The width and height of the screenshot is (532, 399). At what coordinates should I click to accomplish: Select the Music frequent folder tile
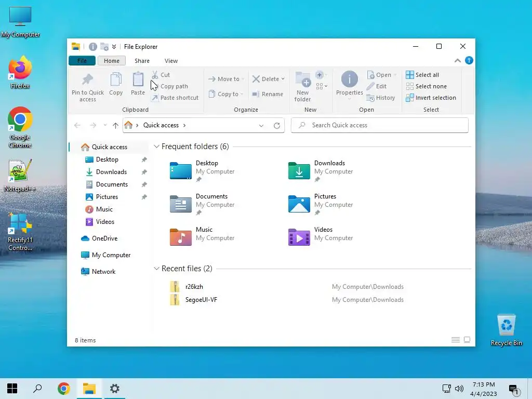203,236
